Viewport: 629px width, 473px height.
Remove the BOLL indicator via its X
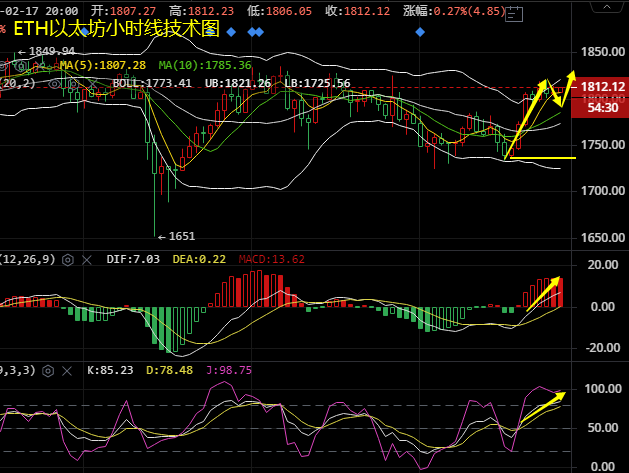93,83
